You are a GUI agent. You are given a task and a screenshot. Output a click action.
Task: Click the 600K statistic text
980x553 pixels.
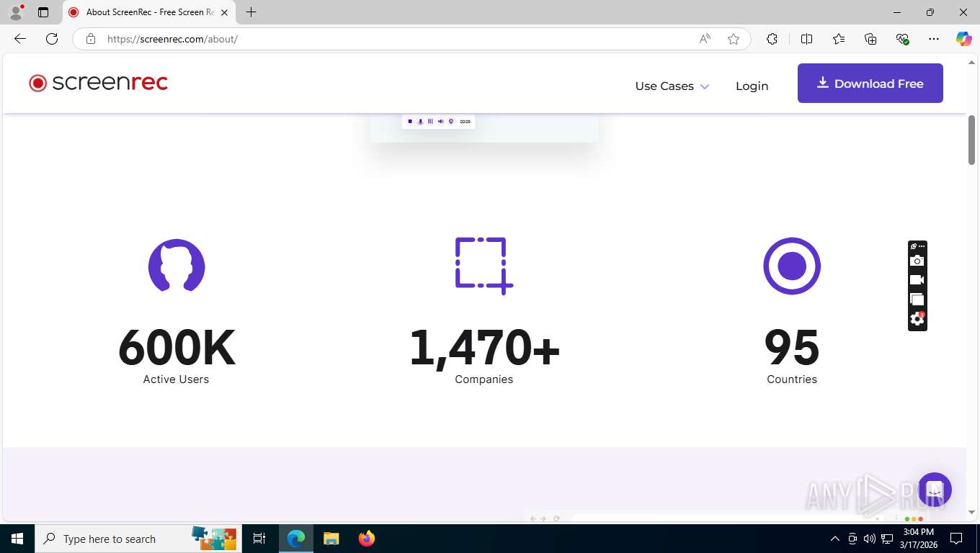point(177,348)
